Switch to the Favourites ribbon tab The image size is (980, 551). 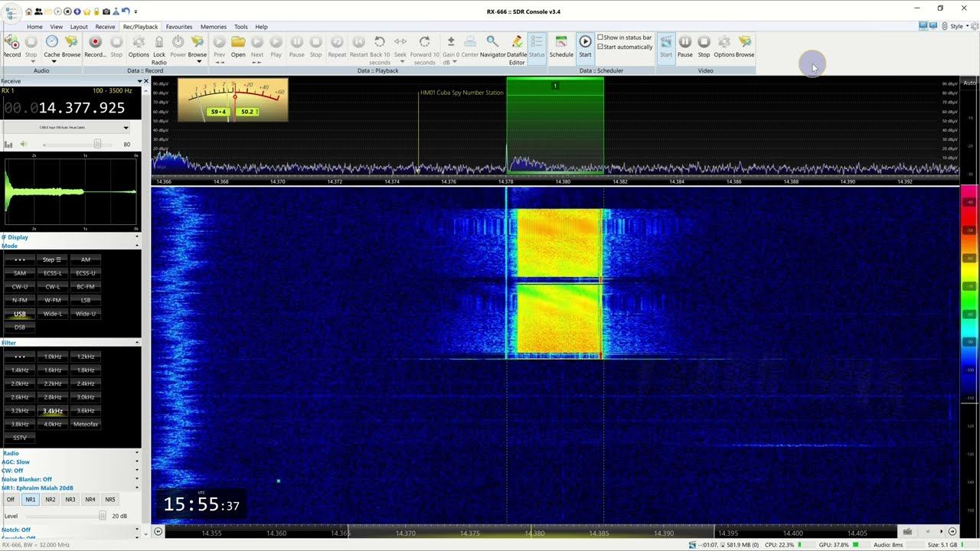179,27
